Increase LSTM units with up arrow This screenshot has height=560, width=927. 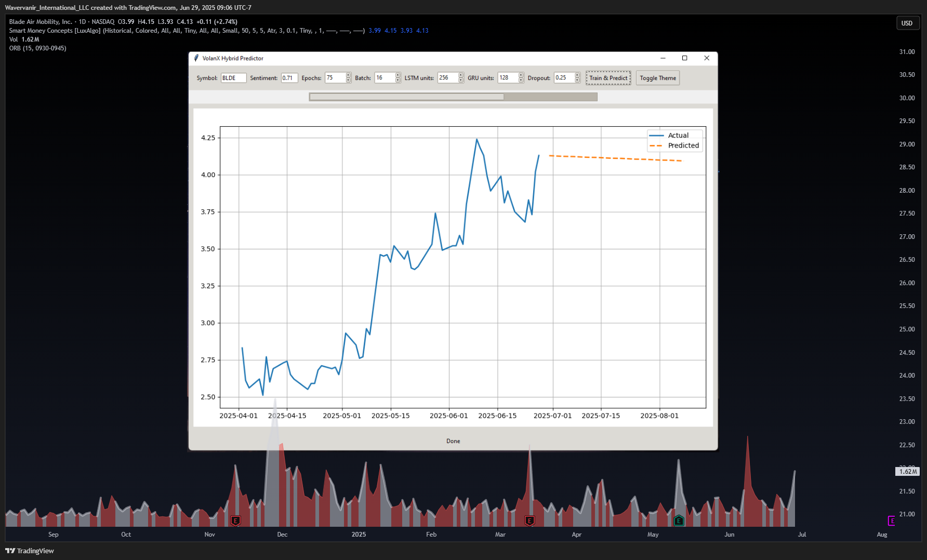pyautogui.click(x=461, y=75)
